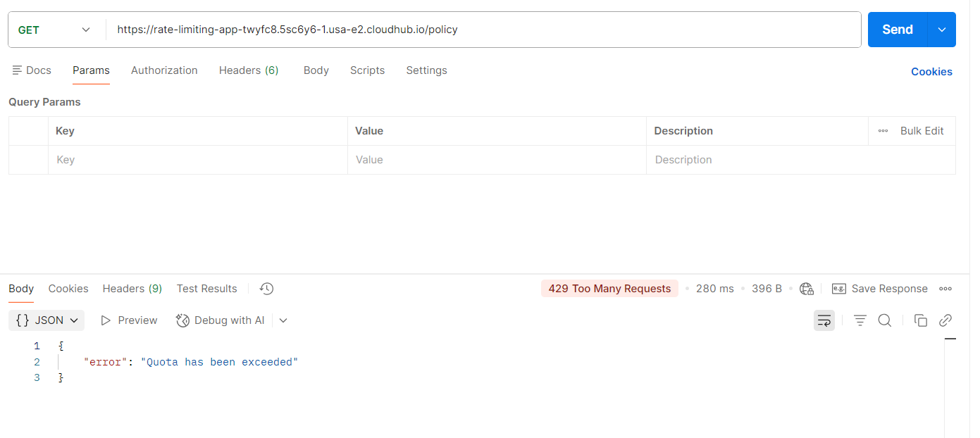Switch to the Authorization tab

click(164, 70)
